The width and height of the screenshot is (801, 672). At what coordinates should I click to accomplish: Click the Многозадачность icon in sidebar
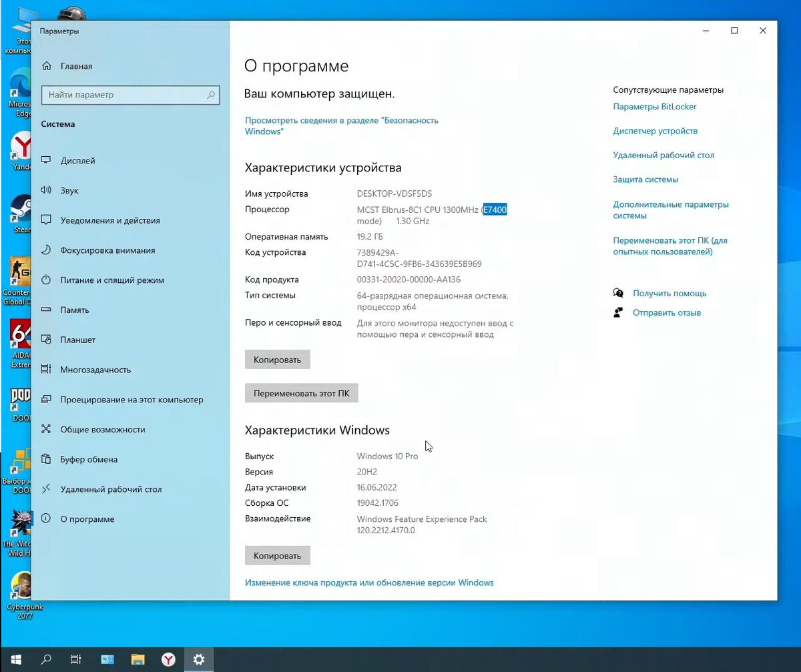tap(46, 370)
